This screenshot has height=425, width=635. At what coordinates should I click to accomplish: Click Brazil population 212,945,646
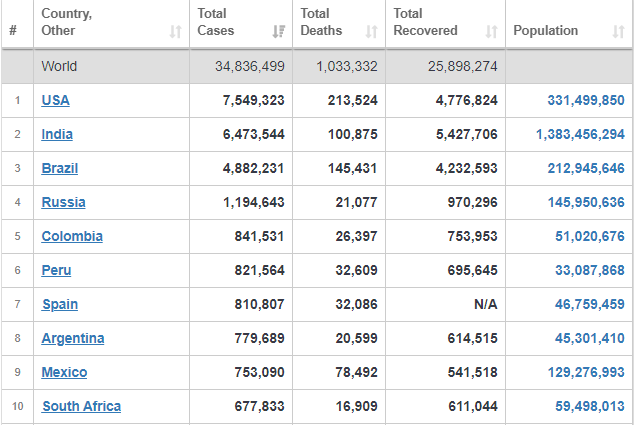[x=586, y=168]
